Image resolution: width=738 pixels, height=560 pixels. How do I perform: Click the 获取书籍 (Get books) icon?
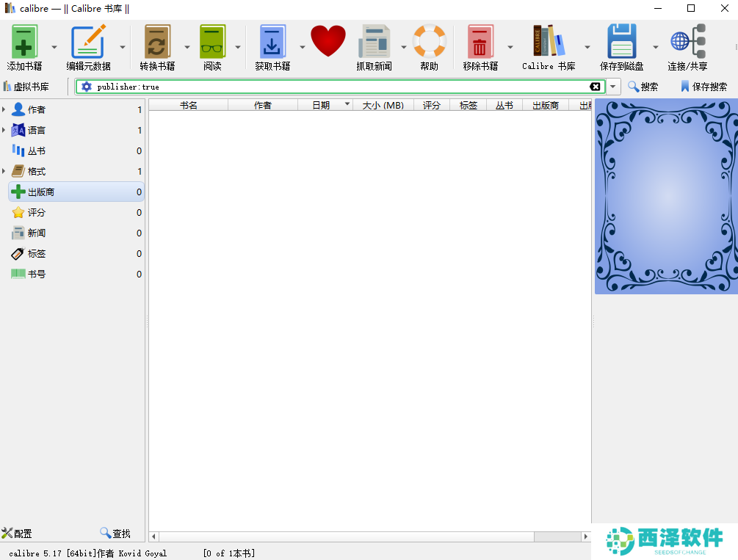[272, 41]
